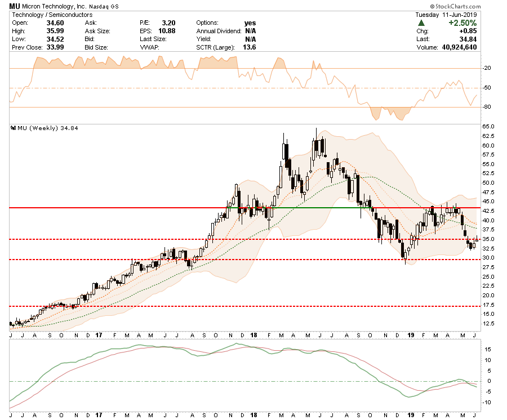Click the Prev Close value 33.99

(x=55, y=47)
